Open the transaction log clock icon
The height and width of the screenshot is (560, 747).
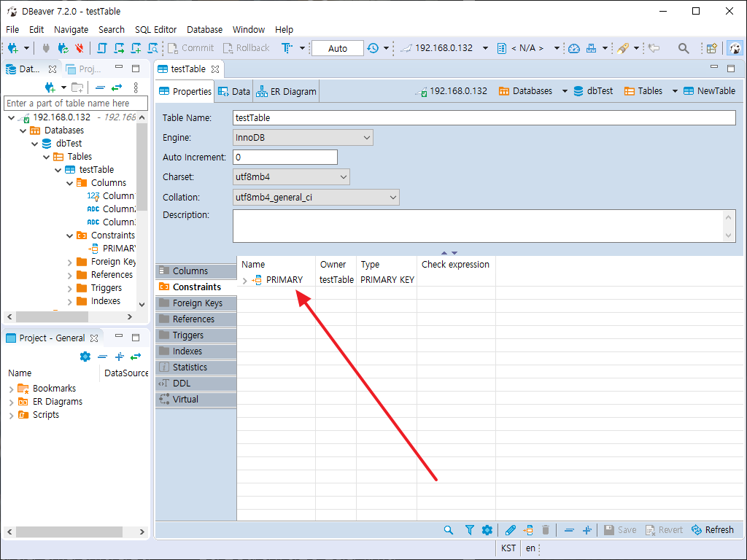(x=373, y=48)
